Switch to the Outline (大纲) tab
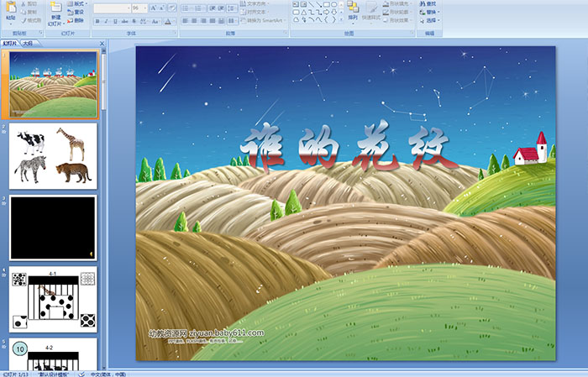 [29, 43]
